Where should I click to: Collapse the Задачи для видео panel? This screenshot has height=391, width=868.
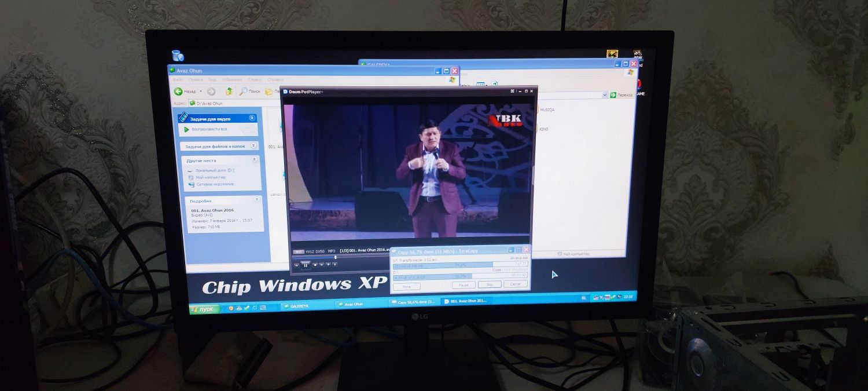tap(252, 118)
